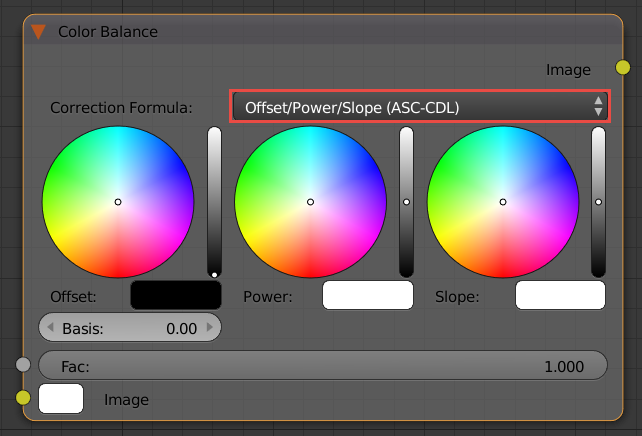Viewport: 642px width, 436px height.
Task: Open the white Slope color swatch
Action: pos(560,295)
